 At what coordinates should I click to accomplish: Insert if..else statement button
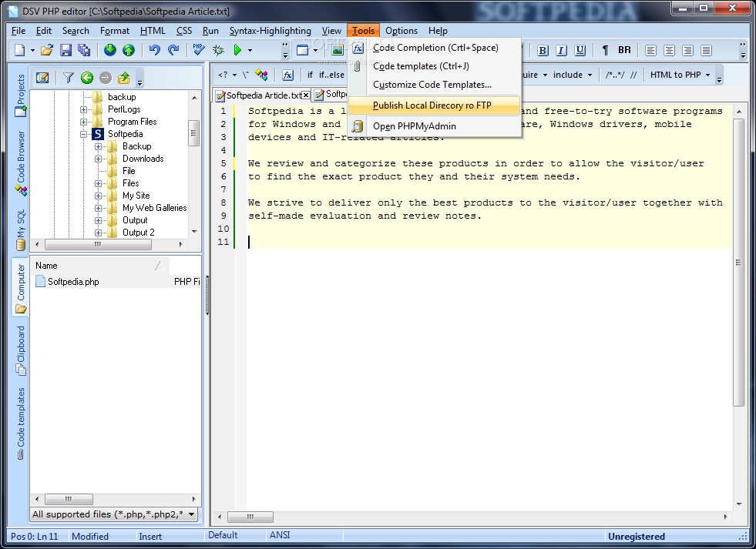tap(331, 75)
